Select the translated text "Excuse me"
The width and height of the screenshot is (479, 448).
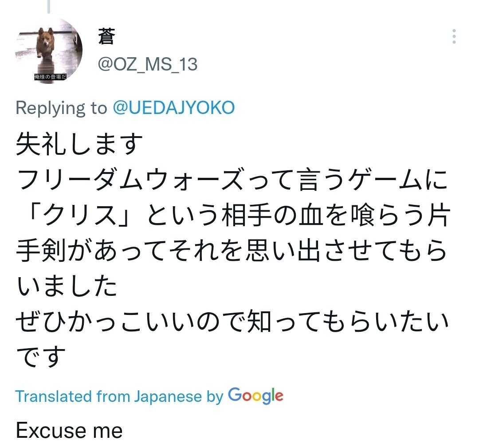pos(69,430)
